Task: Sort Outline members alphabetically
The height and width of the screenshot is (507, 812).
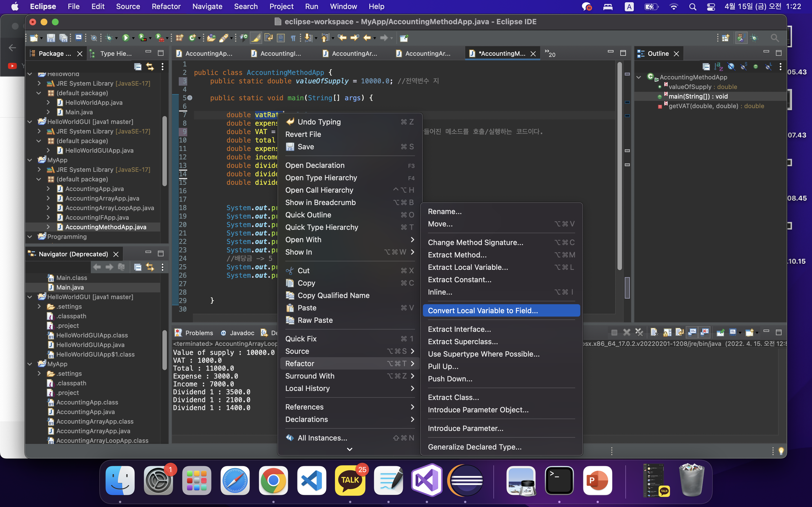Action: point(718,67)
